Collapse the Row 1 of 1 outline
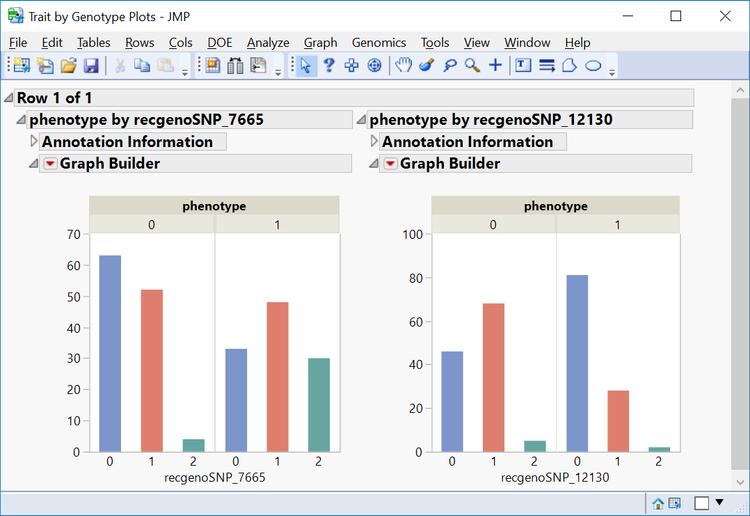Image resolution: width=750 pixels, height=516 pixels. 9,98
